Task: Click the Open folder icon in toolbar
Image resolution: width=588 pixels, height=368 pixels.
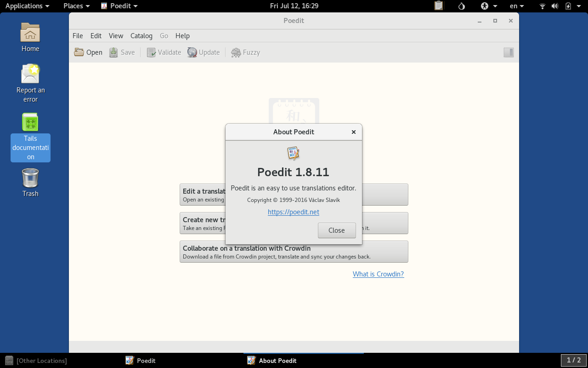Action: click(79, 52)
